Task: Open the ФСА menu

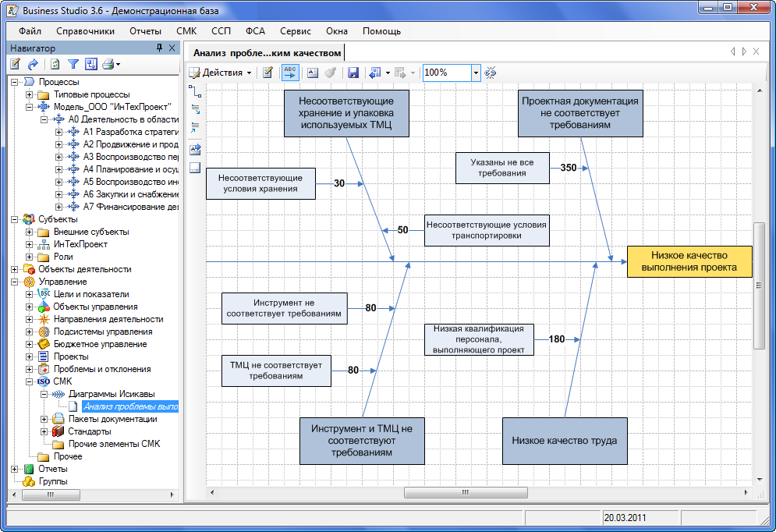Action: coord(255,31)
